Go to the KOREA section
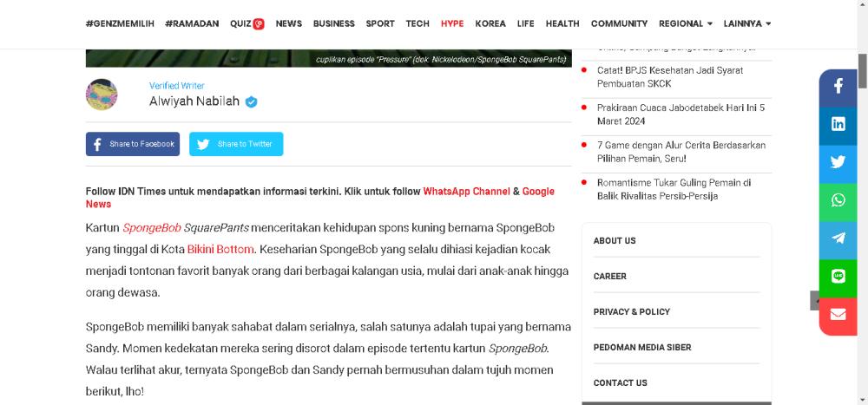 click(490, 23)
